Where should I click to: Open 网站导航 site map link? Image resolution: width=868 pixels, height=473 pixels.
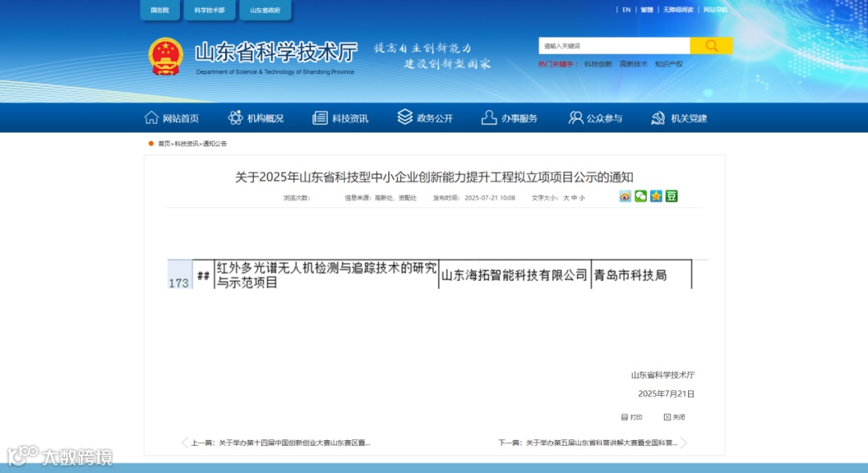click(715, 10)
